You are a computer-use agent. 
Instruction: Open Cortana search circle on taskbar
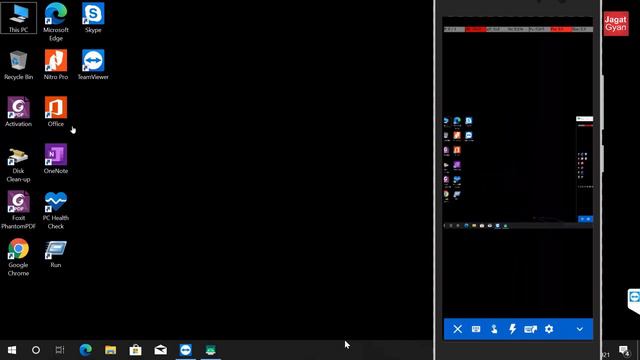36,350
